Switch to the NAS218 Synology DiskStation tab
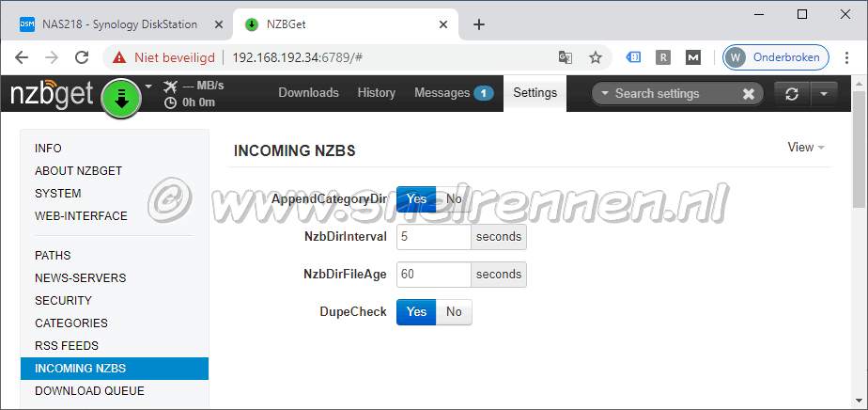The image size is (868, 410). coord(118,24)
